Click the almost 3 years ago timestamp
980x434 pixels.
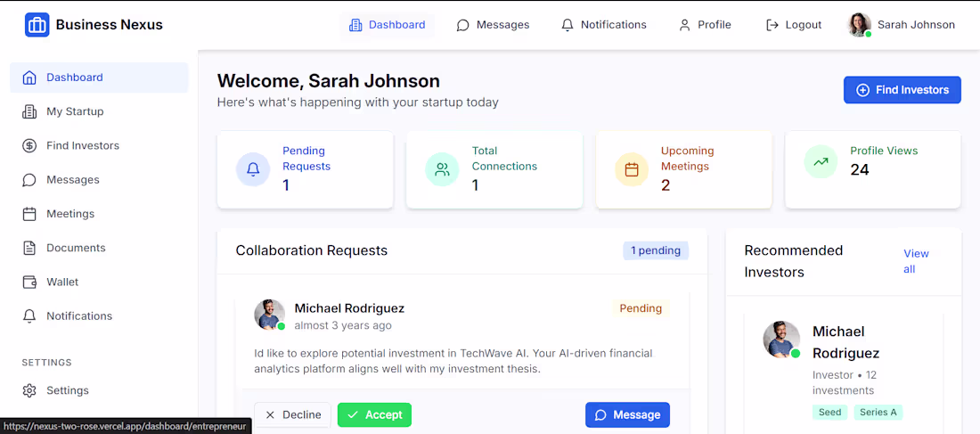(343, 326)
